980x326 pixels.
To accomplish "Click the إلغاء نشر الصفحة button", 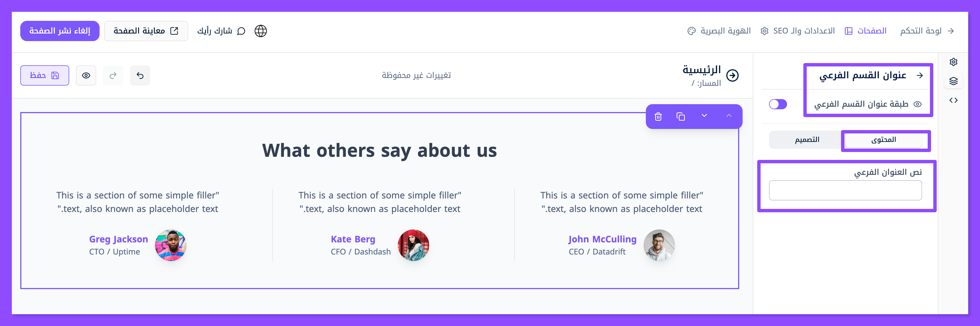I will pos(60,31).
